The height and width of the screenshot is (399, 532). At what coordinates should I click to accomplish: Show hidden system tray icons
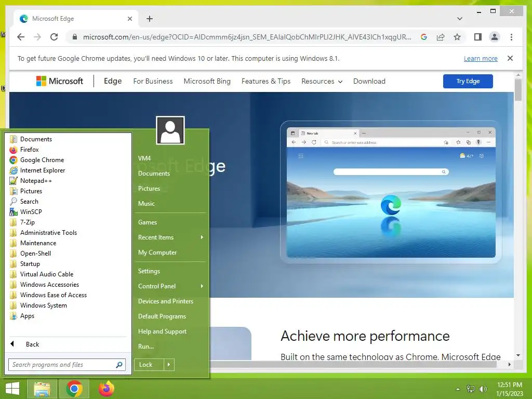point(458,389)
